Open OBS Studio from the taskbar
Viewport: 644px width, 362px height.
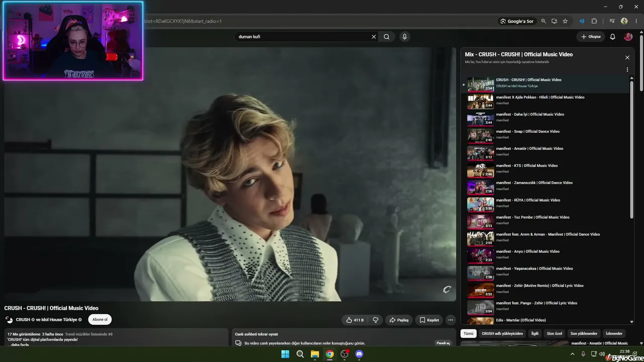(x=345, y=354)
